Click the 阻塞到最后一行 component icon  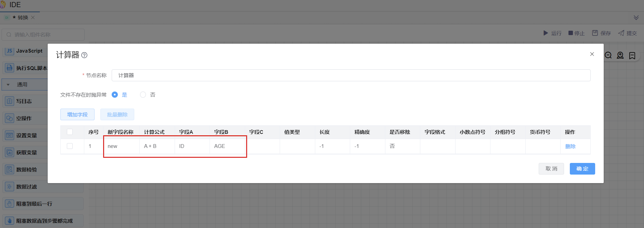pos(9,204)
